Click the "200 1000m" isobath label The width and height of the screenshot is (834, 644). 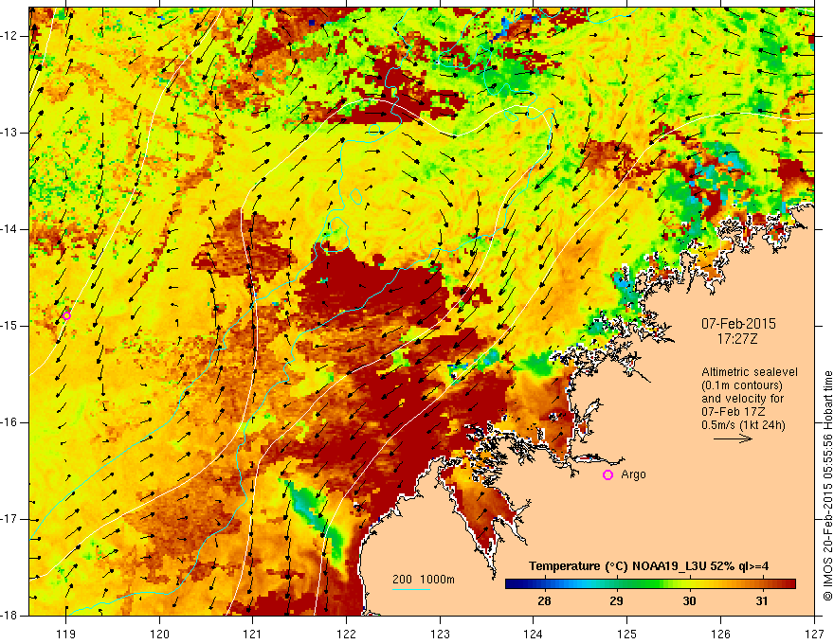pyautogui.click(x=424, y=580)
